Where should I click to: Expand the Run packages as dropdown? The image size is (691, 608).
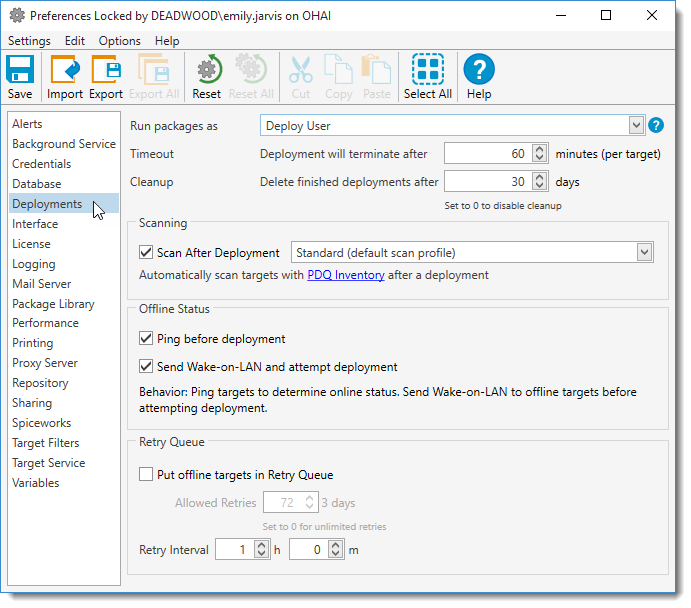coord(636,125)
